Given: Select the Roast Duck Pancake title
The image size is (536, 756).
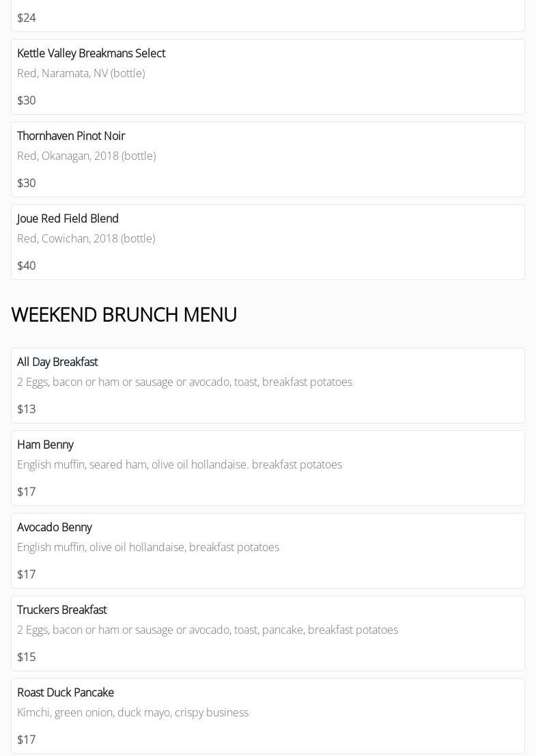Looking at the screenshot, I should point(66,692).
